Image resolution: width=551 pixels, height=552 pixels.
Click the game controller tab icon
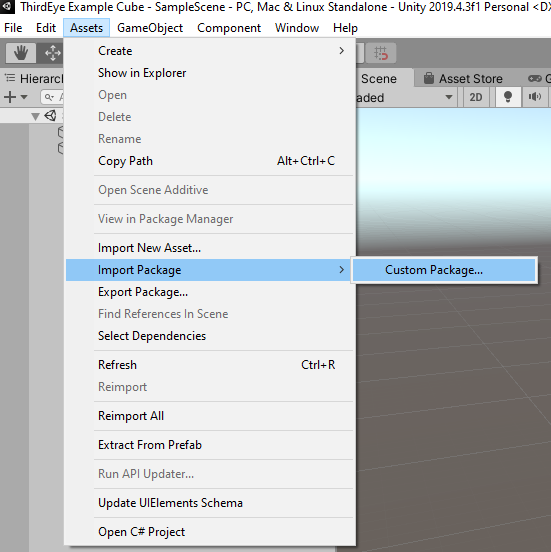click(x=534, y=78)
